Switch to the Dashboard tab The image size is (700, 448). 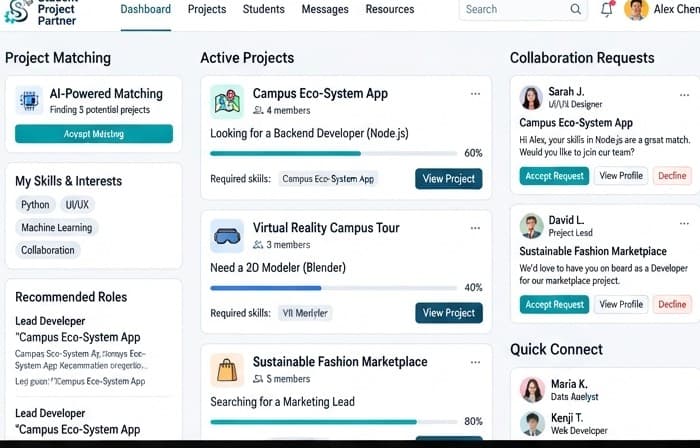[146, 9]
